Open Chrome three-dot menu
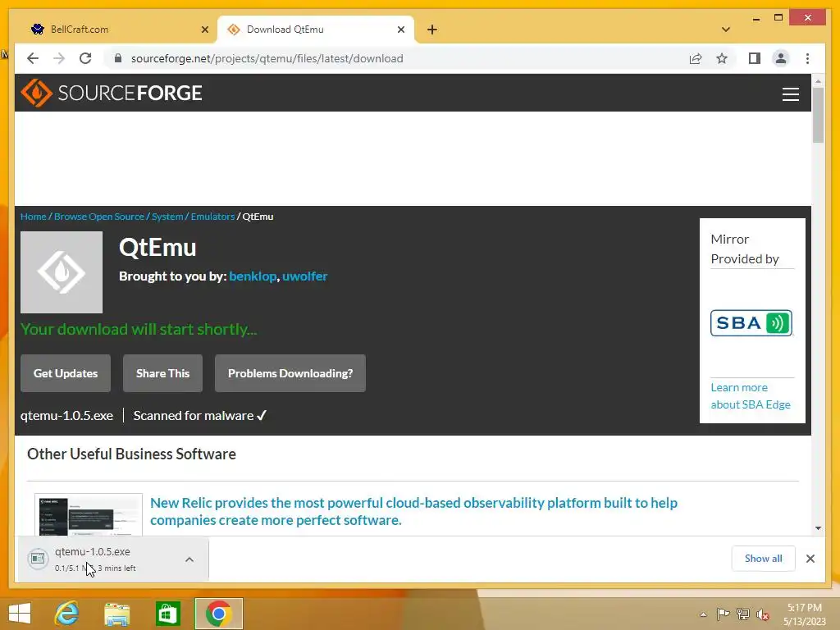Viewport: 840px width, 630px height. [807, 58]
